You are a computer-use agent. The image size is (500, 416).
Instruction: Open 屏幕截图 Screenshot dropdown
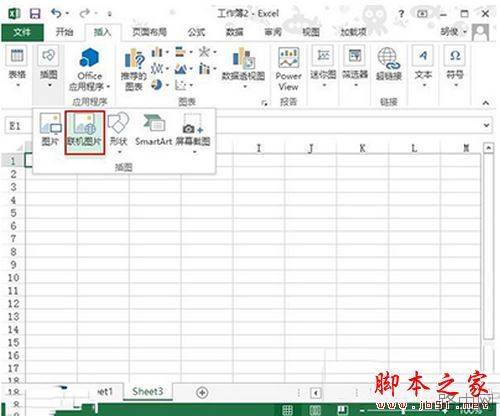(193, 133)
